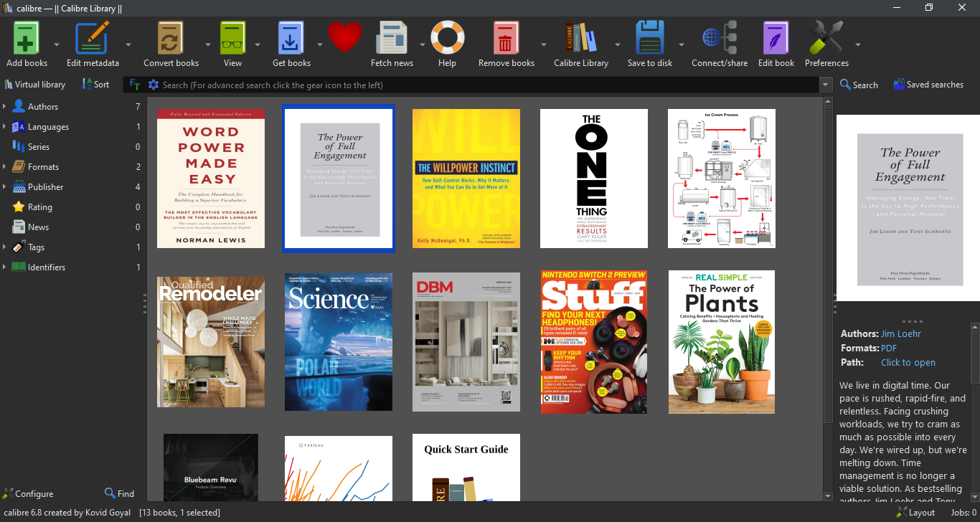This screenshot has height=522, width=980.
Task: Expand the Tags category
Action: pyautogui.click(x=4, y=247)
